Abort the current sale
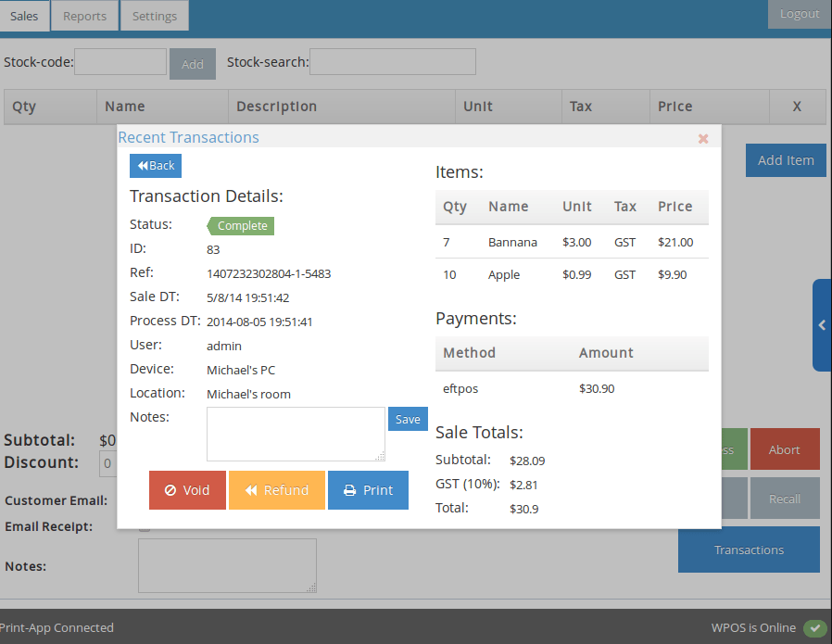832x644 pixels. 785,449
